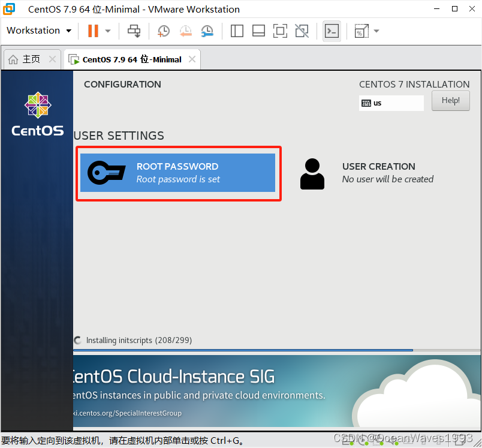
Task: Expand the power options dropdown arrow
Action: [107, 31]
